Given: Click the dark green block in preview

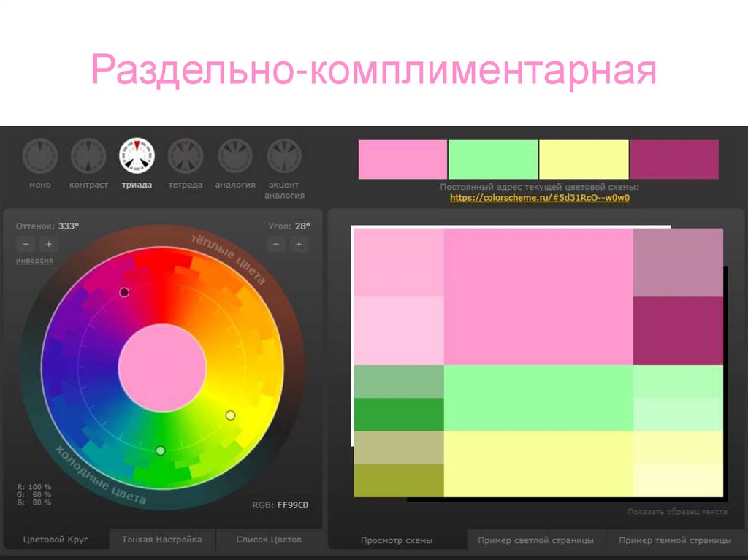Looking at the screenshot, I should tap(399, 415).
